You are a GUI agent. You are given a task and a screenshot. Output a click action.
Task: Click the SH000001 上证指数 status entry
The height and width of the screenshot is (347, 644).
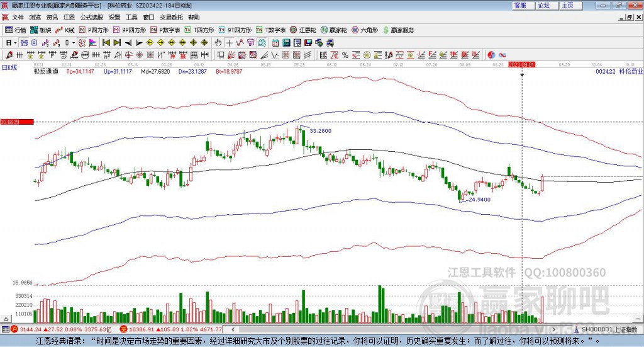(606, 329)
